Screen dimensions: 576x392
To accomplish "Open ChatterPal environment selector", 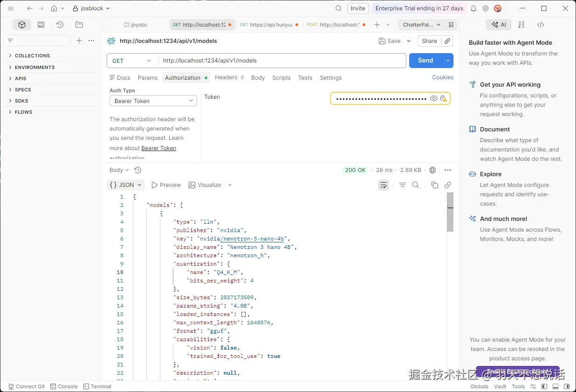I will [x=422, y=25].
